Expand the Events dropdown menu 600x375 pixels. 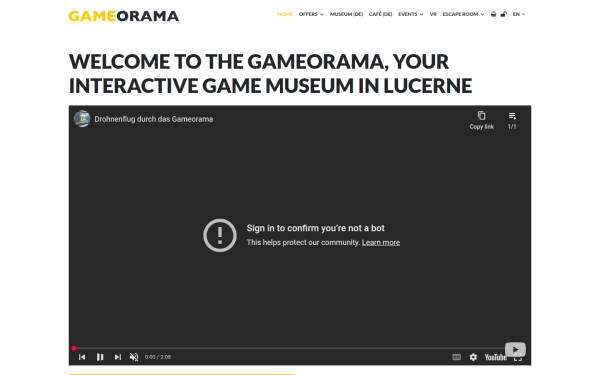point(411,14)
